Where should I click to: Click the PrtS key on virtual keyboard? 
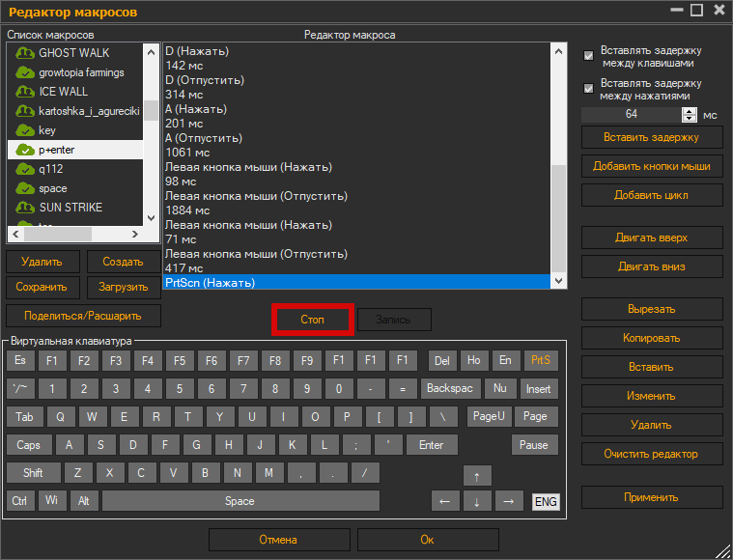click(541, 360)
